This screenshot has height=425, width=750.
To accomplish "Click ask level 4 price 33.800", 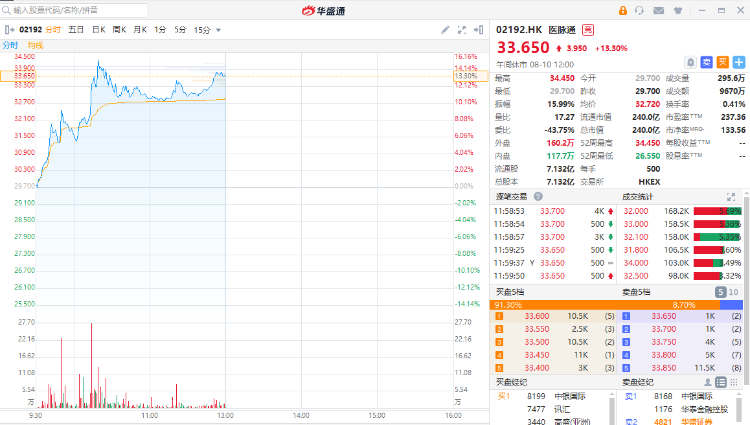I will [x=664, y=355].
